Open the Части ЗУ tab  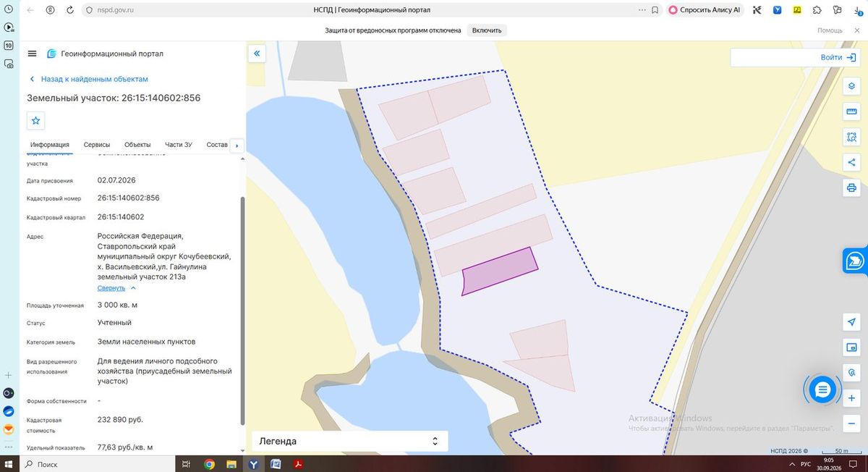point(179,145)
